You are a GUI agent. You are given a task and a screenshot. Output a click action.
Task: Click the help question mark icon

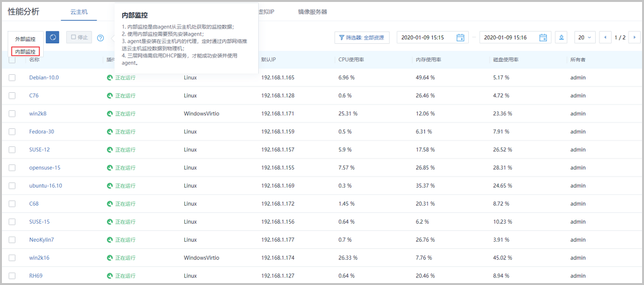pyautogui.click(x=100, y=38)
